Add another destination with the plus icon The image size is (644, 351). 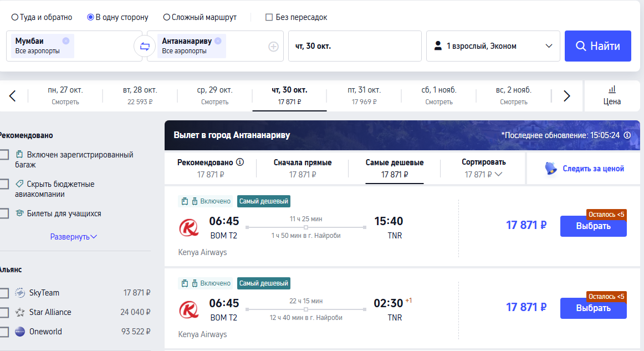point(273,47)
